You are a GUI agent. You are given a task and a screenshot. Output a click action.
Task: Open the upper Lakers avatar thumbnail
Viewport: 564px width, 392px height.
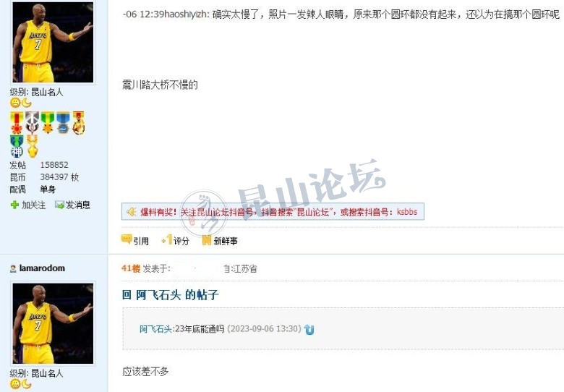(53, 42)
